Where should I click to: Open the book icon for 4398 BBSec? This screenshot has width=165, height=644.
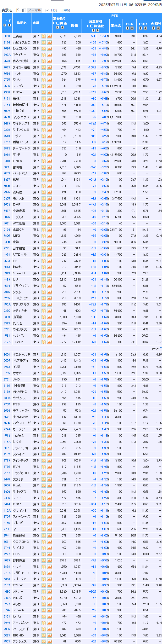44,92
